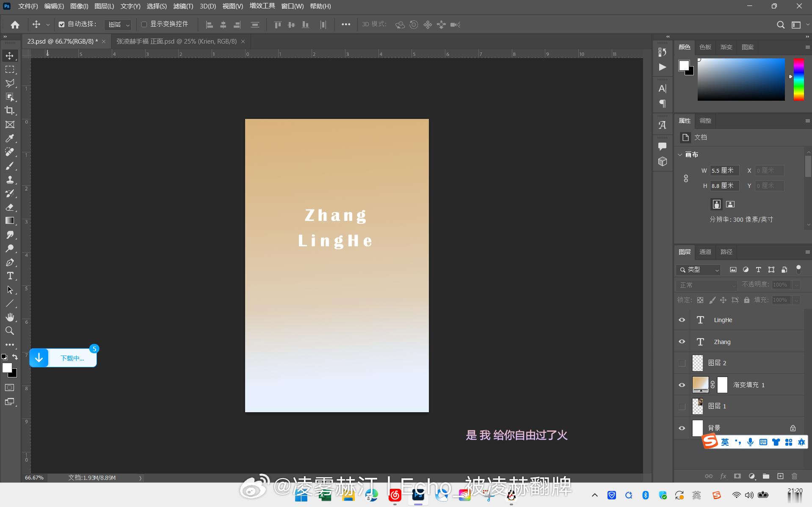The image size is (812, 507).
Task: Click the delete layer trash icon
Action: [795, 476]
